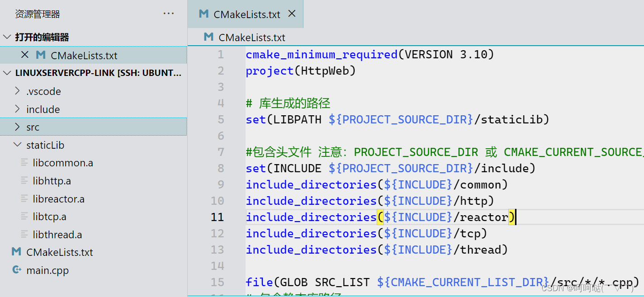This screenshot has width=644, height=297.
Task: Click the libreactor.a file icon
Action: [x=25, y=198]
